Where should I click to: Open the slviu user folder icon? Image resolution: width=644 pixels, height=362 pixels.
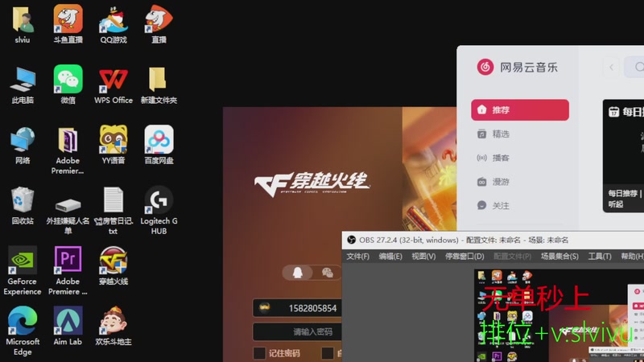click(x=23, y=19)
